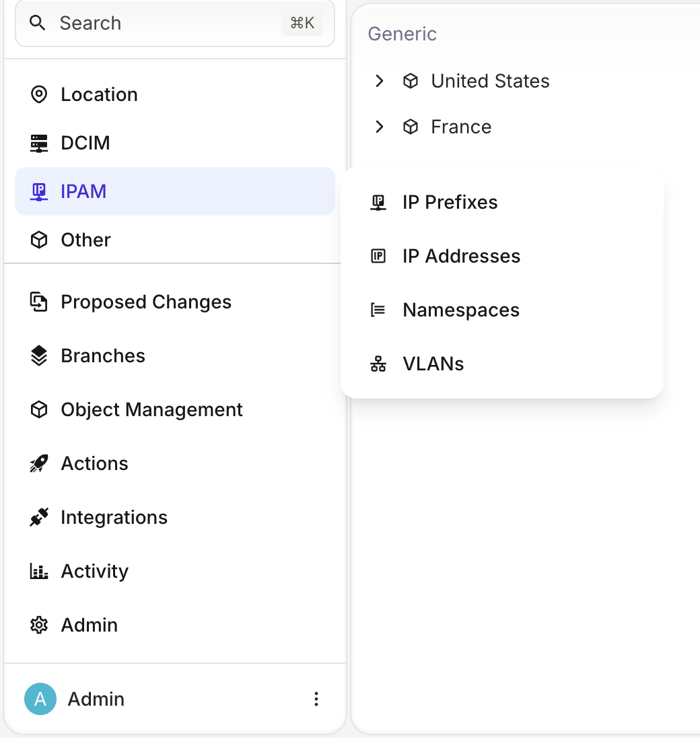The height and width of the screenshot is (738, 700).
Task: Open the Object Management label
Action: (152, 410)
